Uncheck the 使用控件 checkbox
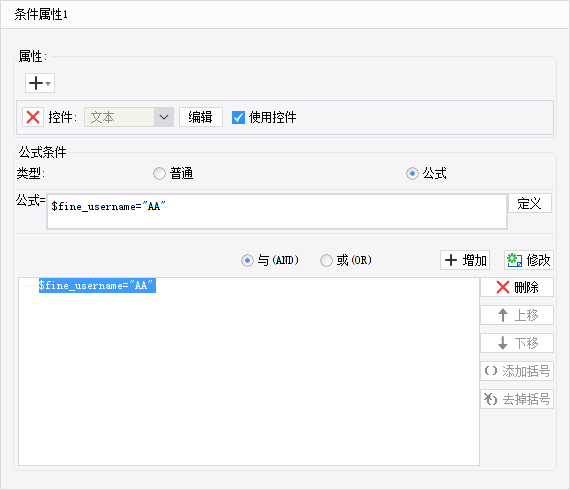 [x=238, y=117]
